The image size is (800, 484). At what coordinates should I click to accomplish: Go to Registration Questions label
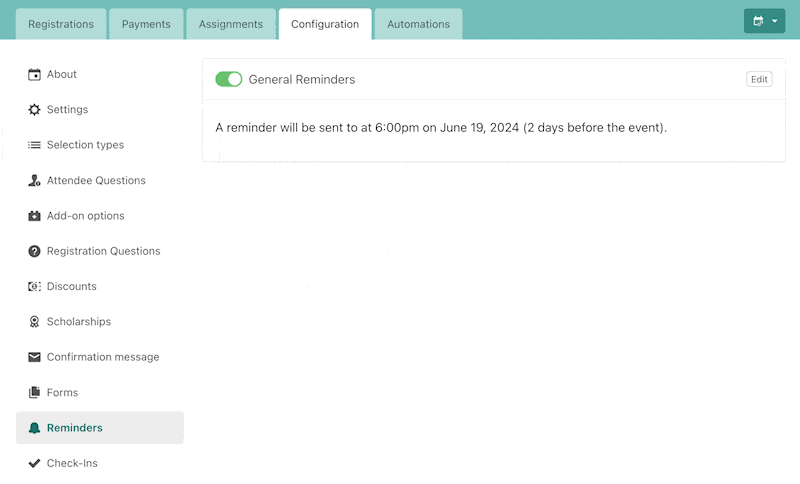pyautogui.click(x=104, y=251)
